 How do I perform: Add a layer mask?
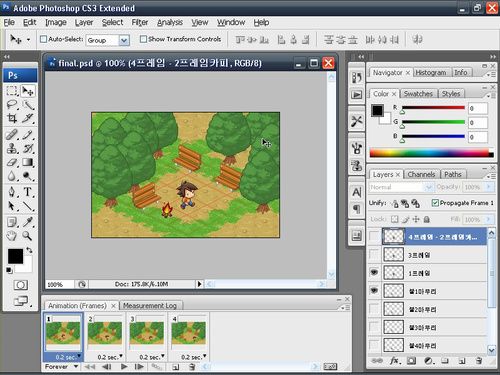point(411,361)
